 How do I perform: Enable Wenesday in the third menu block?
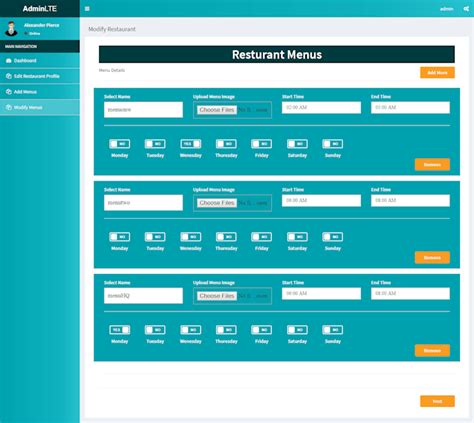(x=191, y=330)
